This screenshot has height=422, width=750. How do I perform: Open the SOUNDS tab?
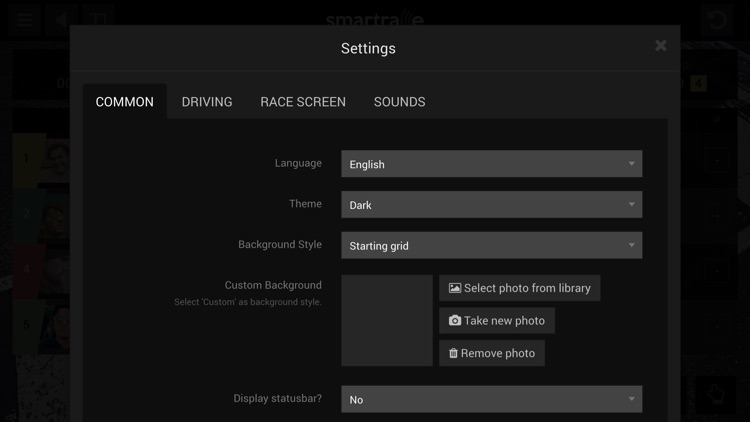399,101
